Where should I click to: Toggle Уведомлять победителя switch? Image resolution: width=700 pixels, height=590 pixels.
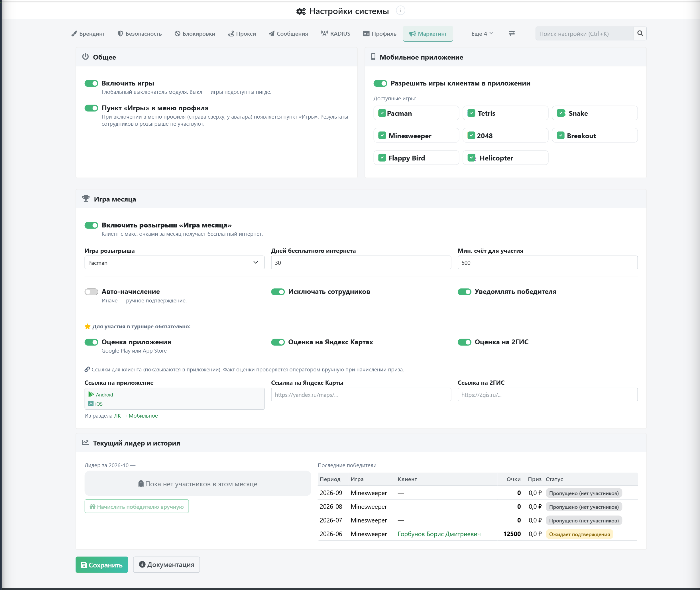click(465, 292)
